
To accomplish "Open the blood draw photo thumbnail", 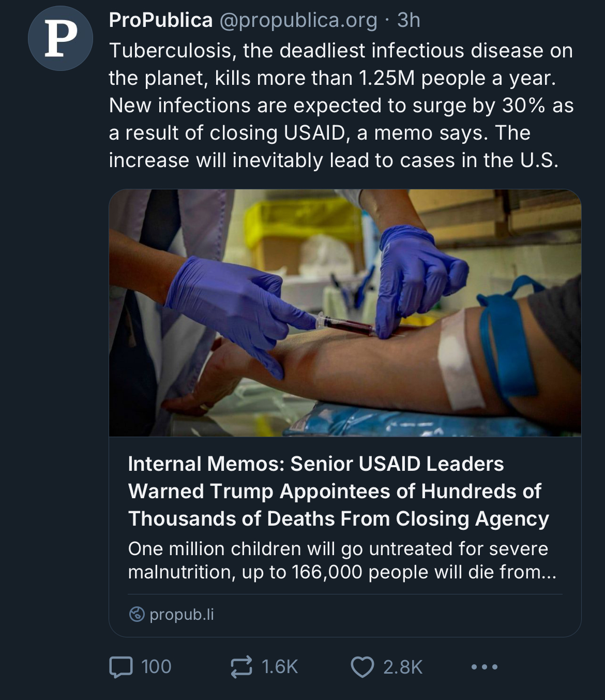I will [345, 312].
